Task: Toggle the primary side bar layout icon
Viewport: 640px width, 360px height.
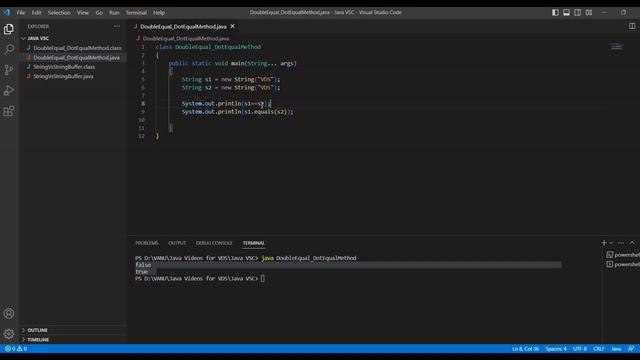Action: [x=555, y=12]
